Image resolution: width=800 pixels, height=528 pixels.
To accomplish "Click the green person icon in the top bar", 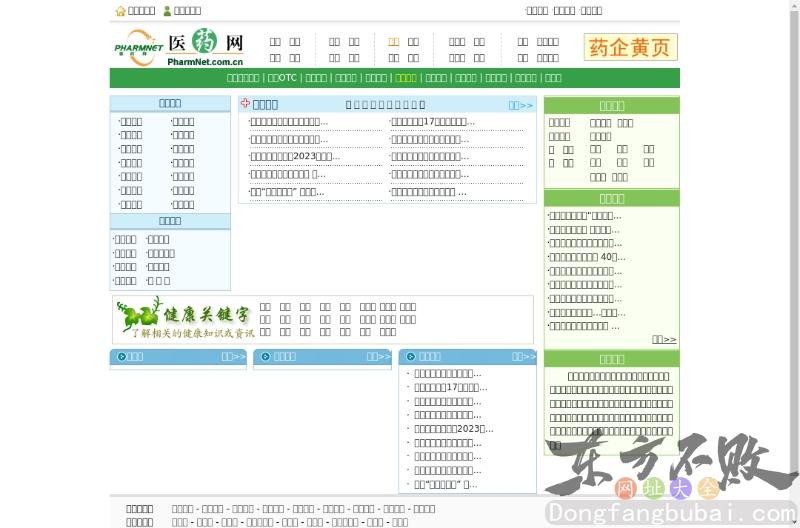I will click(167, 11).
